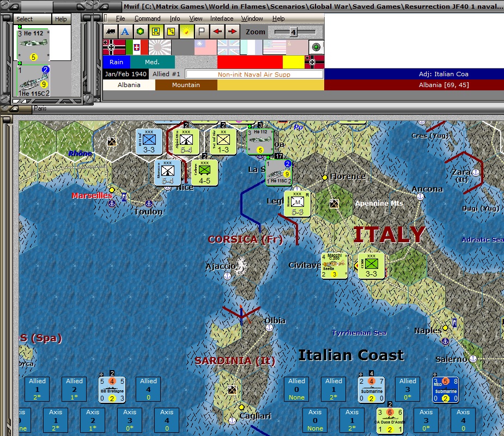This screenshot has width=504, height=436.
Task: Select the British Union Jack flag
Action: pos(228,47)
